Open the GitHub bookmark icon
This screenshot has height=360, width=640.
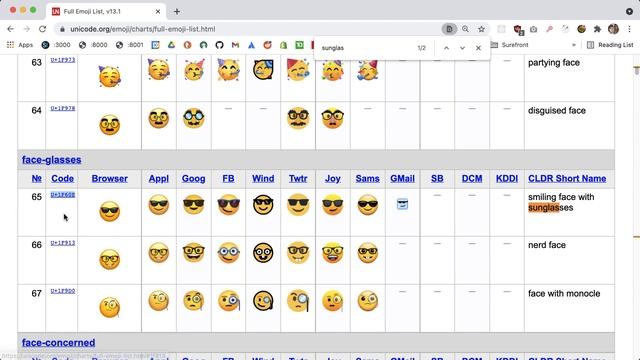click(220, 45)
